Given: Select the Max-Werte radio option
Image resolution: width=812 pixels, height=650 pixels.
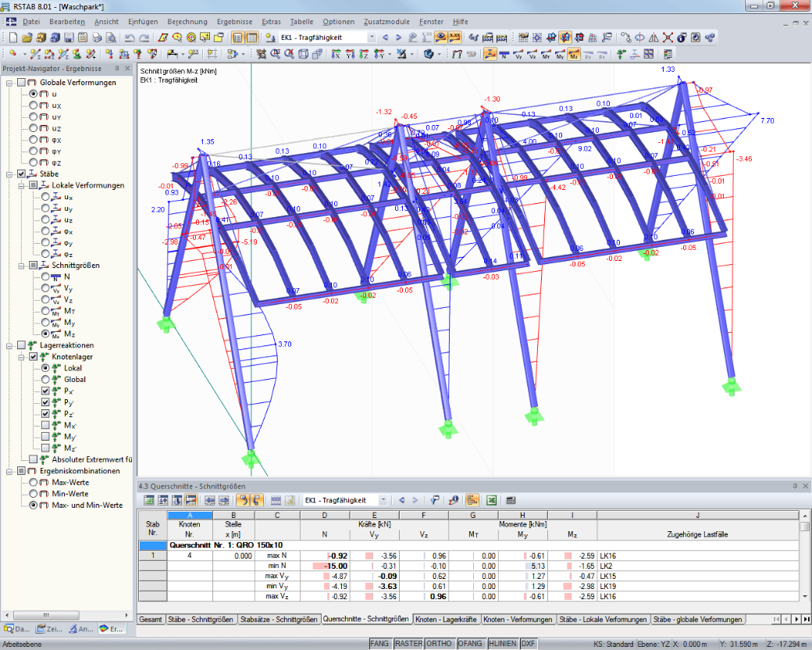Looking at the screenshot, I should [33, 482].
